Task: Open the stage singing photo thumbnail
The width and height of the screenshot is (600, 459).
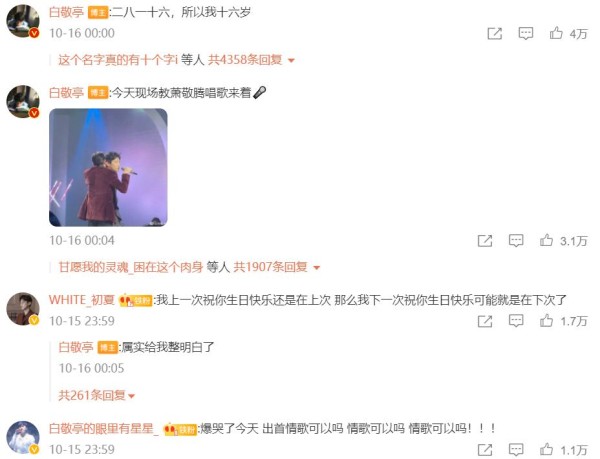Action: pos(108,168)
